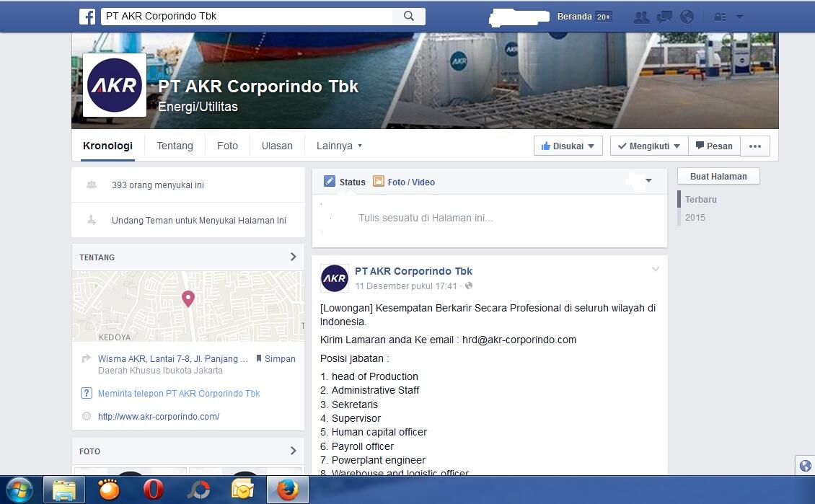Open the Firefox taskbar icon
This screenshot has width=815, height=504.
point(288,490)
